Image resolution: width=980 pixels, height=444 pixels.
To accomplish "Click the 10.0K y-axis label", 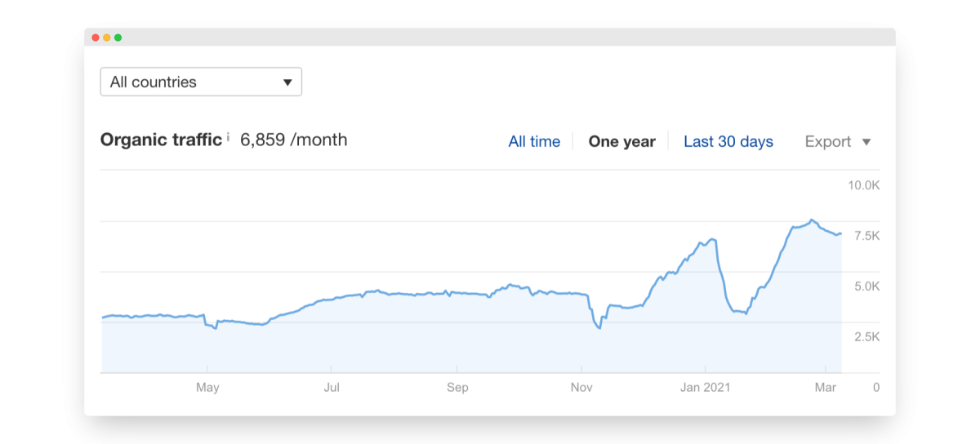I will (x=862, y=185).
